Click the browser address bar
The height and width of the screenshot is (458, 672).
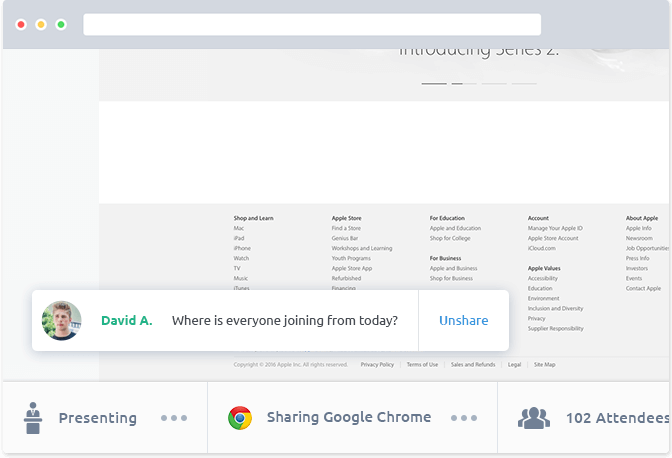(x=312, y=24)
